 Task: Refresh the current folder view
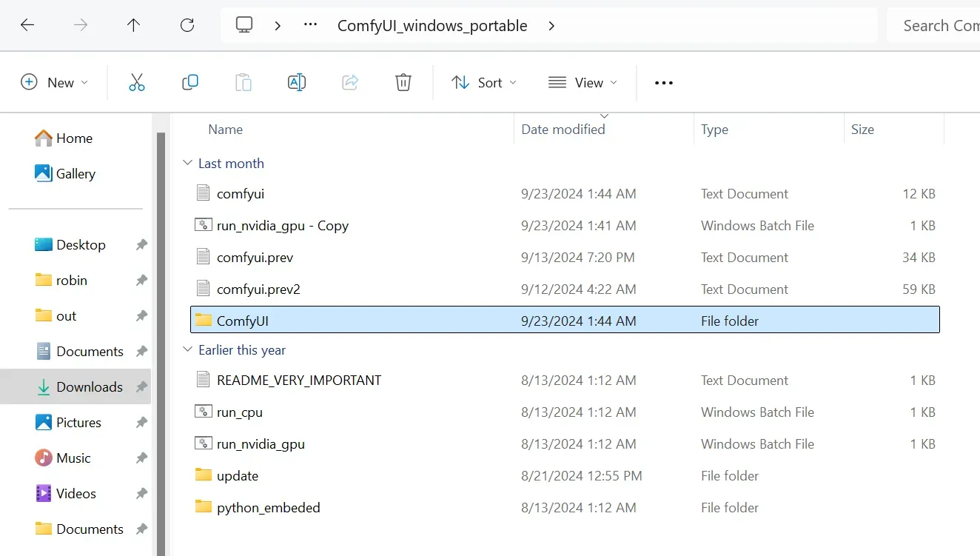click(187, 25)
